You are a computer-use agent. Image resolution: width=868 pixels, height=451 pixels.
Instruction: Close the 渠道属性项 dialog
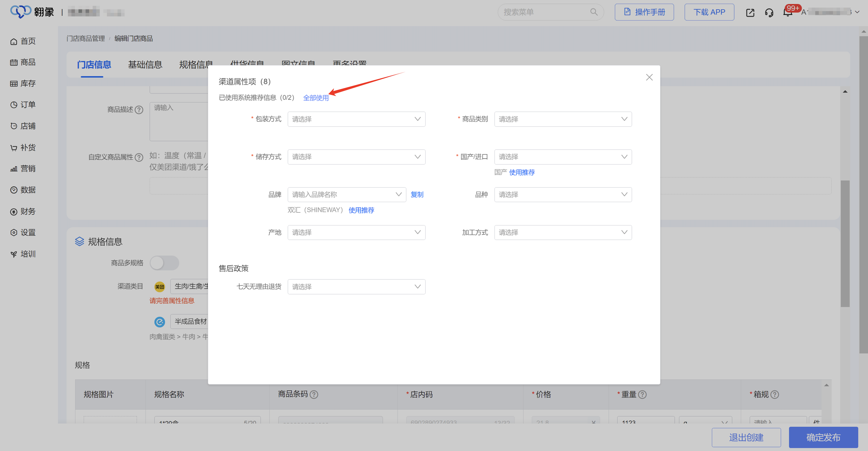[x=649, y=77]
